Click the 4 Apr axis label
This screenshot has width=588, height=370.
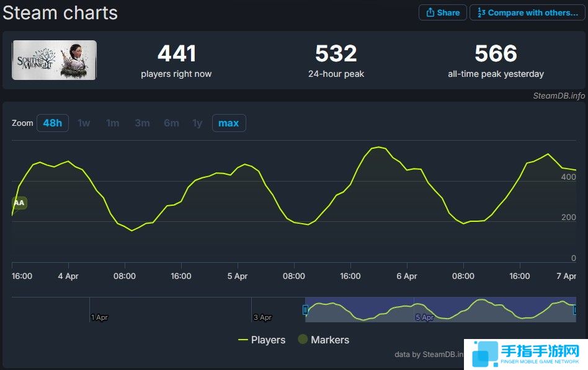[68, 276]
